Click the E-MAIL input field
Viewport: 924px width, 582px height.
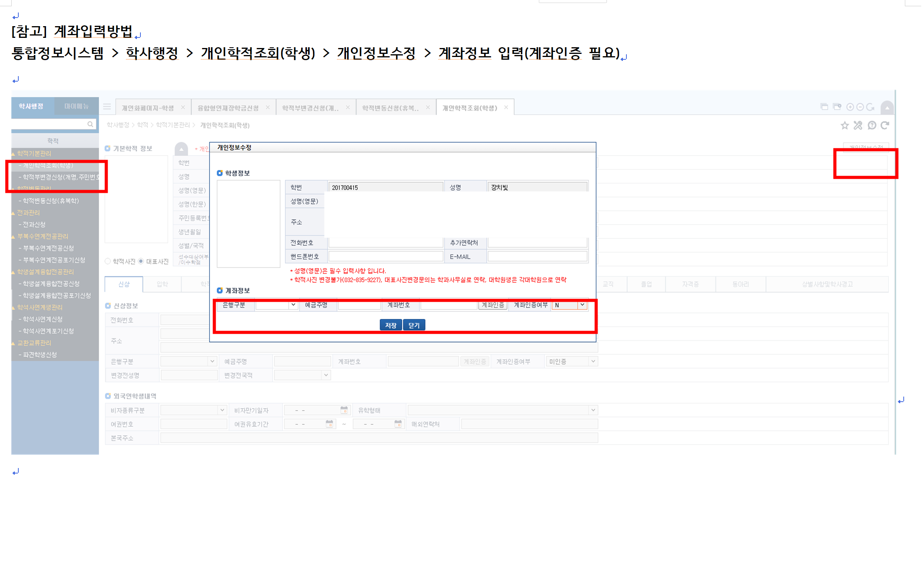coord(537,256)
